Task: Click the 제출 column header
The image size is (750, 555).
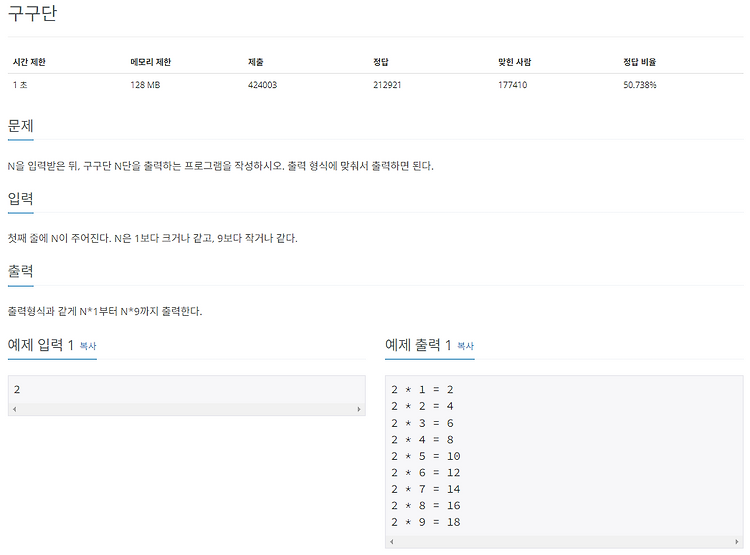Action: coord(255,62)
